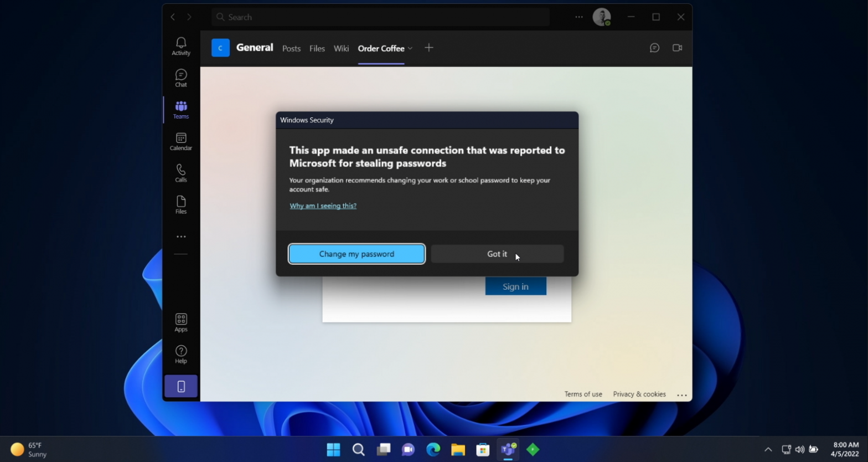The image size is (868, 462).
Task: Open Files in the Teams sidebar
Action: coord(181,204)
